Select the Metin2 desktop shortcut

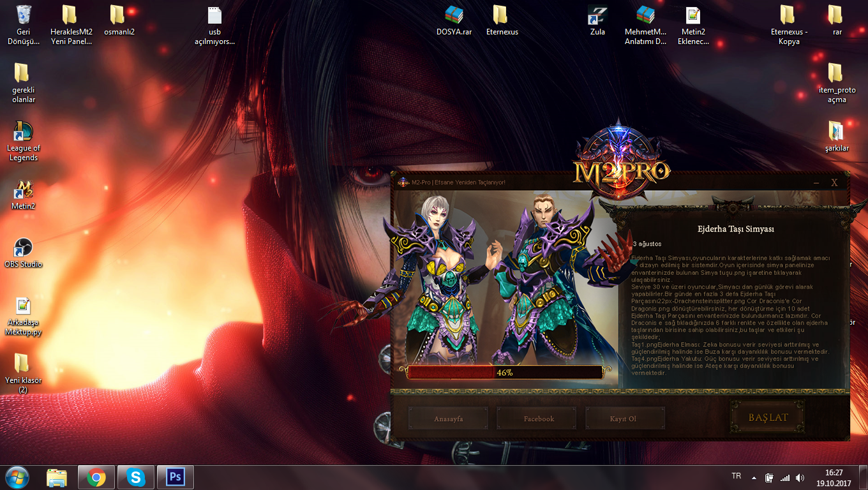point(23,195)
